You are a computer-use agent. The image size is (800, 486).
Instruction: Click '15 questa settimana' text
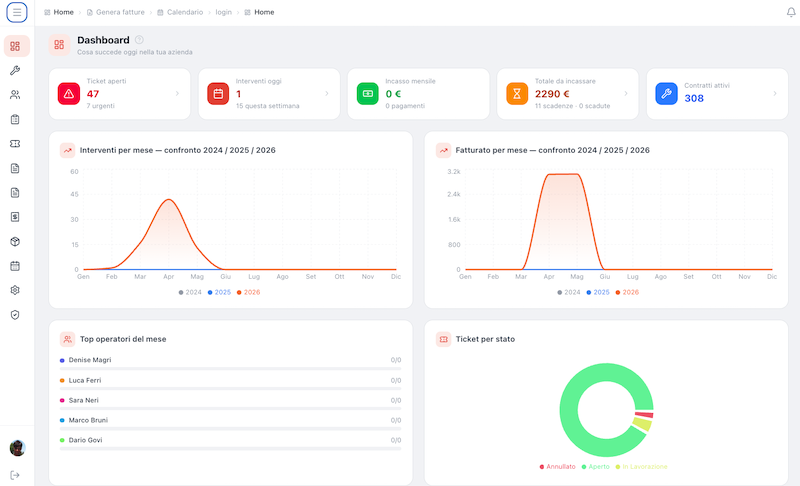pos(267,106)
